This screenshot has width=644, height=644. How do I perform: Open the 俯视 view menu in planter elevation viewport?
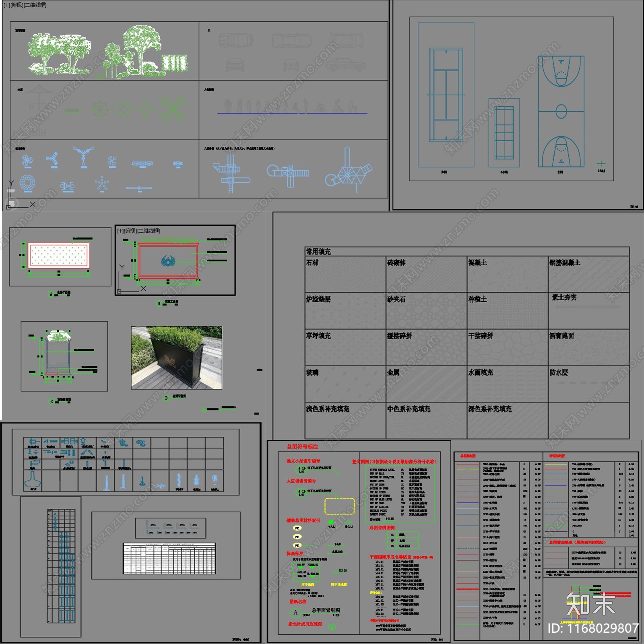pos(130,231)
